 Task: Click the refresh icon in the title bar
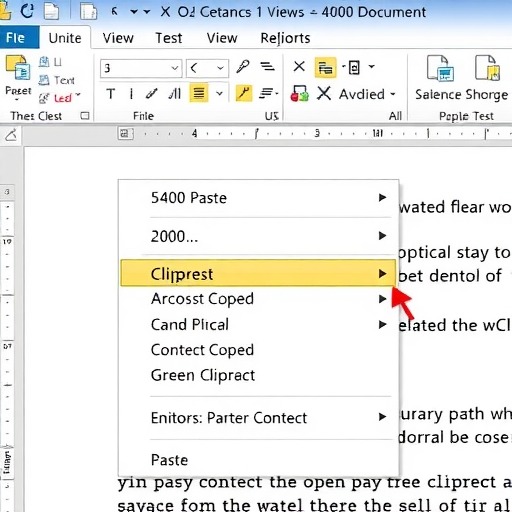(x=27, y=11)
